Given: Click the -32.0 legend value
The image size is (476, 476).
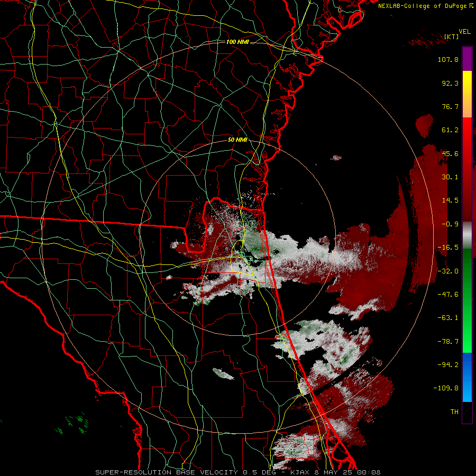Looking at the screenshot, I should point(448,271).
